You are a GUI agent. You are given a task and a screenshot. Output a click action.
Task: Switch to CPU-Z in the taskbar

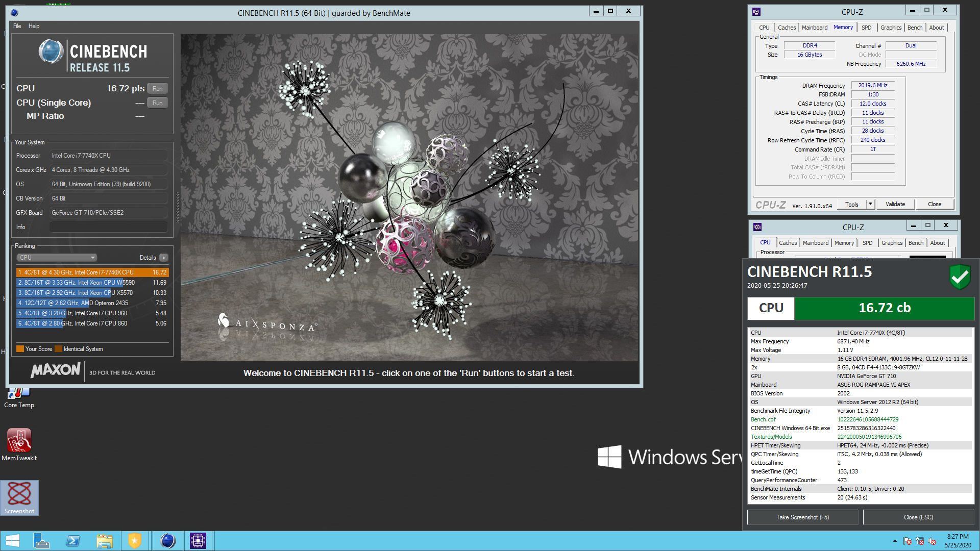[198, 541]
